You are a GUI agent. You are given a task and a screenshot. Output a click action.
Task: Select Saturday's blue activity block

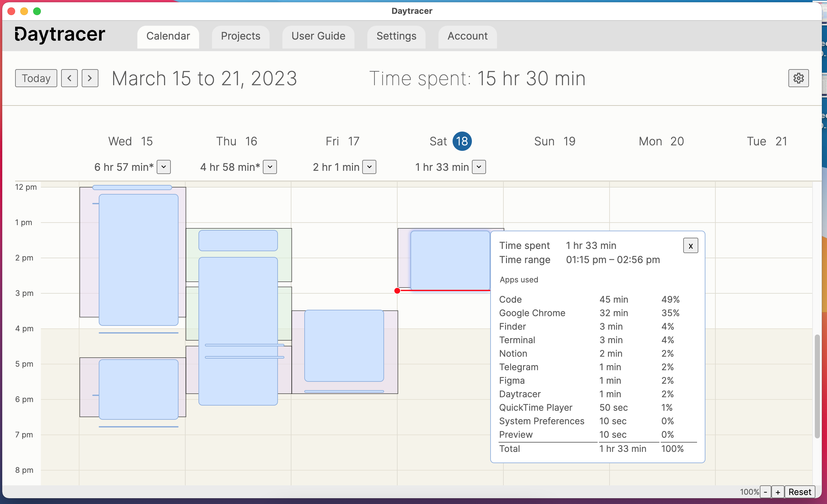pyautogui.click(x=450, y=260)
